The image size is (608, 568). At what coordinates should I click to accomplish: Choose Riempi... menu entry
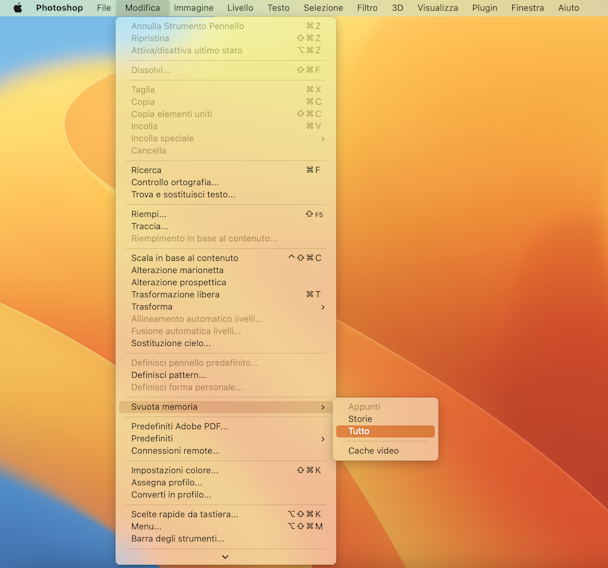pyautogui.click(x=226, y=214)
